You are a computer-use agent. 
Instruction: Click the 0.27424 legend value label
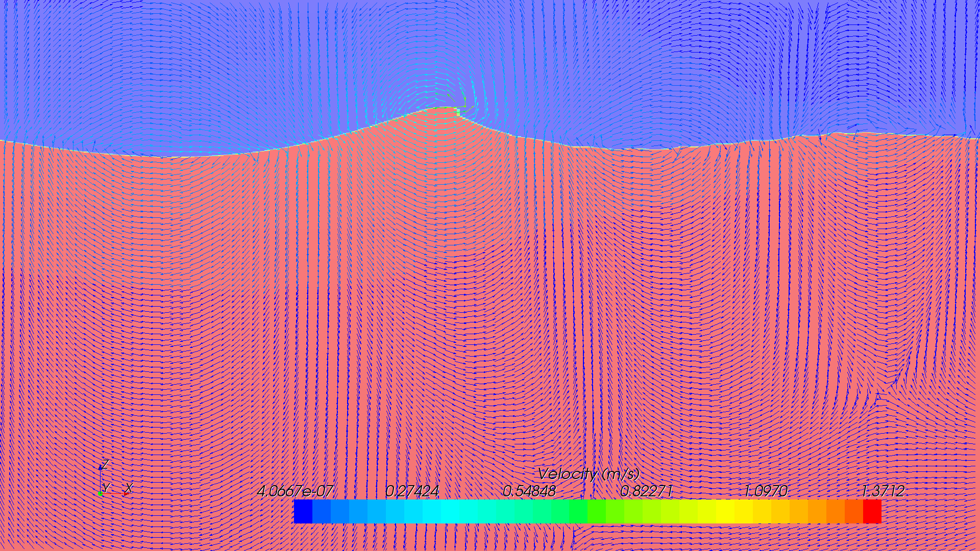click(411, 491)
